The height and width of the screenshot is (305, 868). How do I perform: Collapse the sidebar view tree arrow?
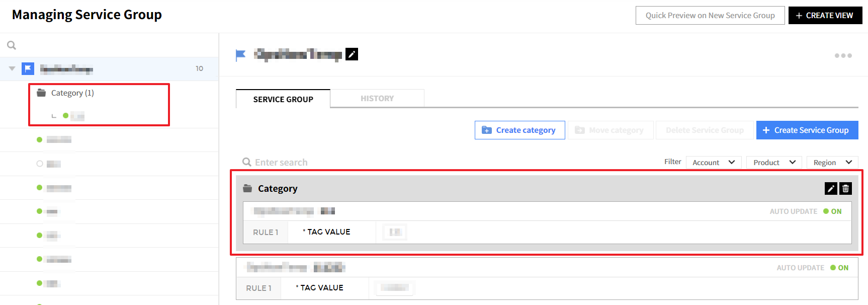click(12, 68)
